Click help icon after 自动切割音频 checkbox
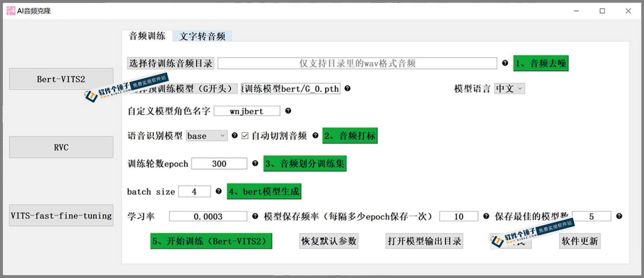The height and width of the screenshot is (278, 644). pyautogui.click(x=315, y=135)
